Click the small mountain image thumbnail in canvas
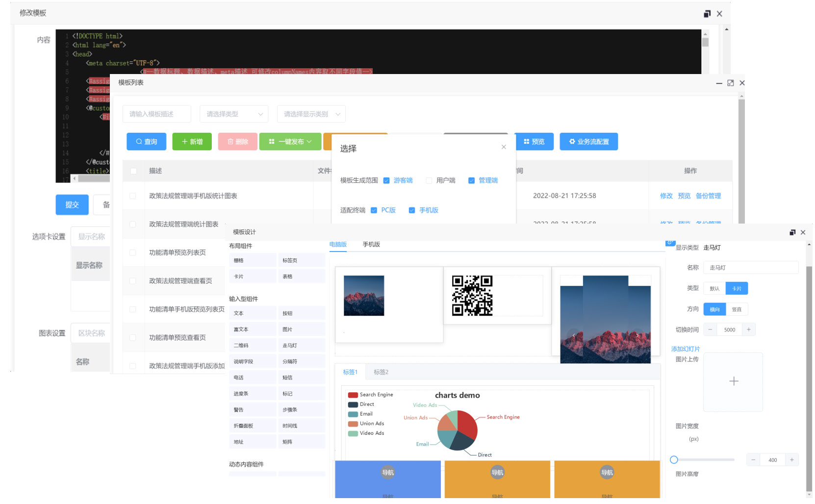This screenshot has width=815, height=504. 364,296
